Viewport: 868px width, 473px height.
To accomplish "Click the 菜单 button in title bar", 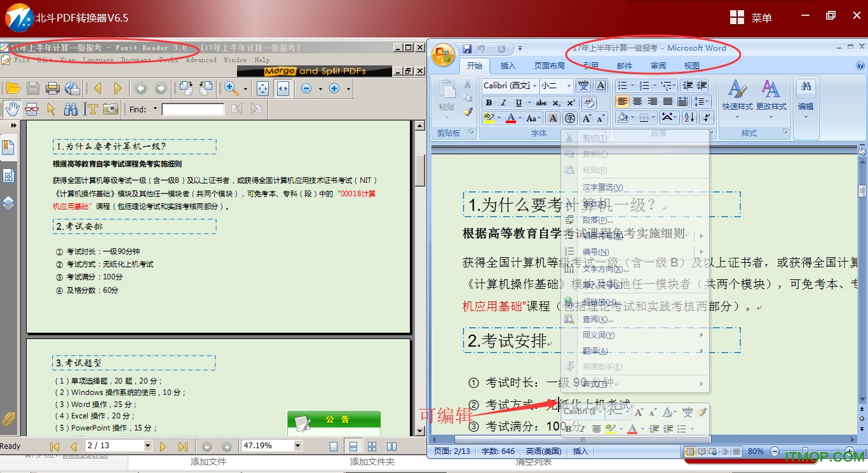I will point(751,18).
